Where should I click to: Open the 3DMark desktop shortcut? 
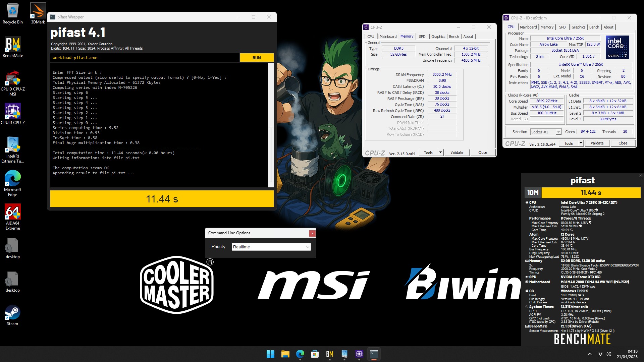pyautogui.click(x=38, y=13)
